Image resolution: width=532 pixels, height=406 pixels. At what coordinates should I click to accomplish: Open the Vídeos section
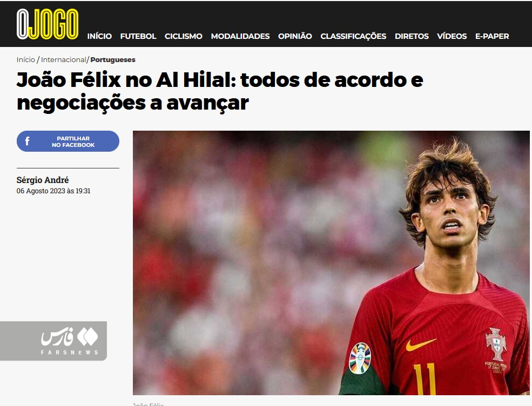[x=452, y=36]
